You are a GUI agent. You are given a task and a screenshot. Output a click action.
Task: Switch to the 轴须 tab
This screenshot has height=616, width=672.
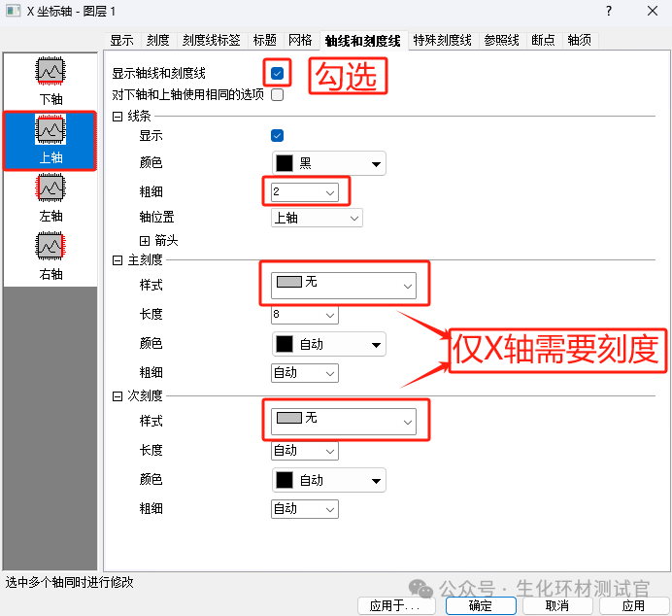pyautogui.click(x=580, y=40)
